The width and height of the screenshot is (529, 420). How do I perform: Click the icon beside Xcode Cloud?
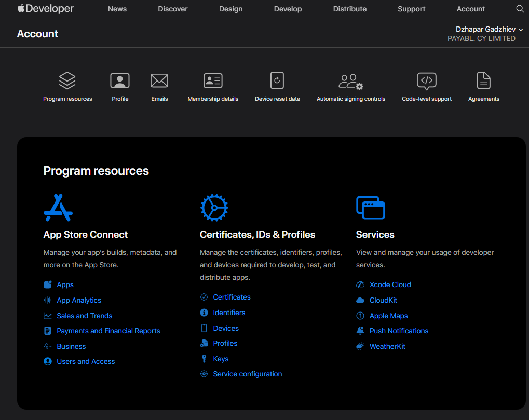pyautogui.click(x=360, y=284)
